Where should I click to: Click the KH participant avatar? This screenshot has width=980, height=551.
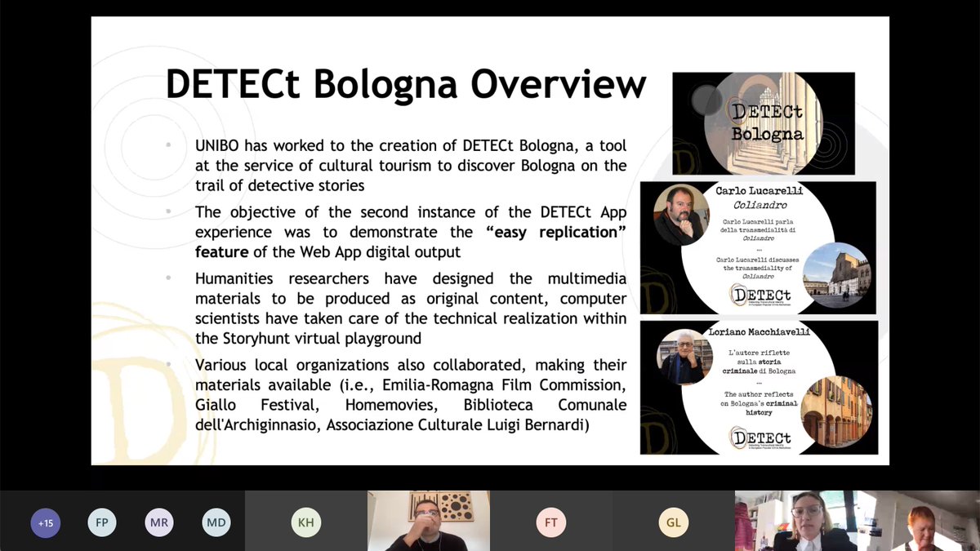(x=306, y=522)
